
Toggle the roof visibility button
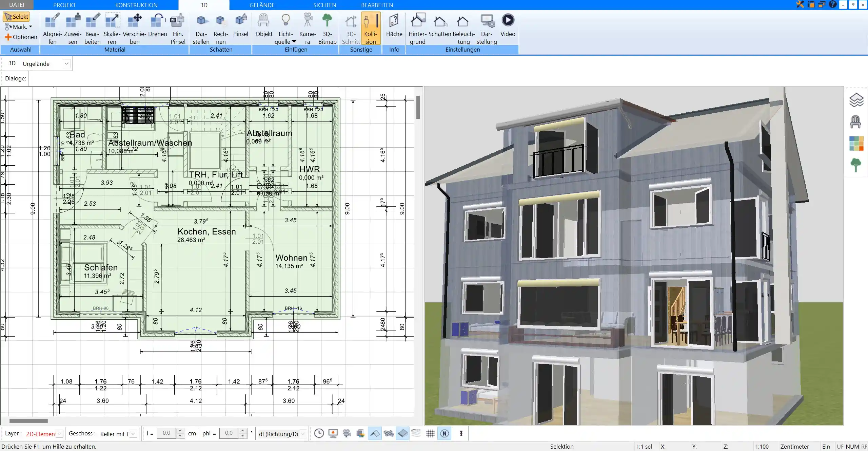pyautogui.click(x=375, y=433)
